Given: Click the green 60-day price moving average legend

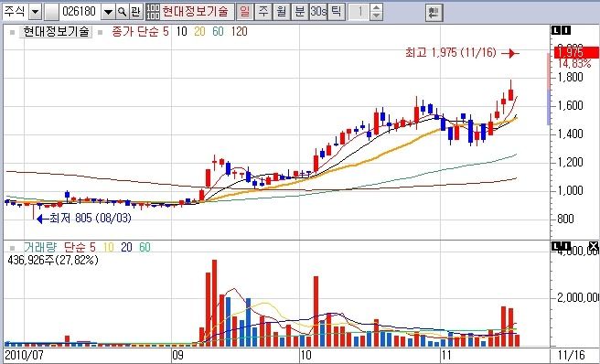Looking at the screenshot, I should point(218,32).
